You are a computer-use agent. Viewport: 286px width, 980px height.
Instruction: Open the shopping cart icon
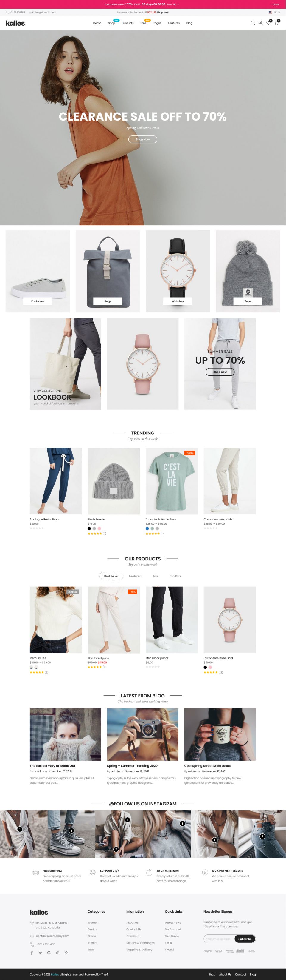coord(276,23)
